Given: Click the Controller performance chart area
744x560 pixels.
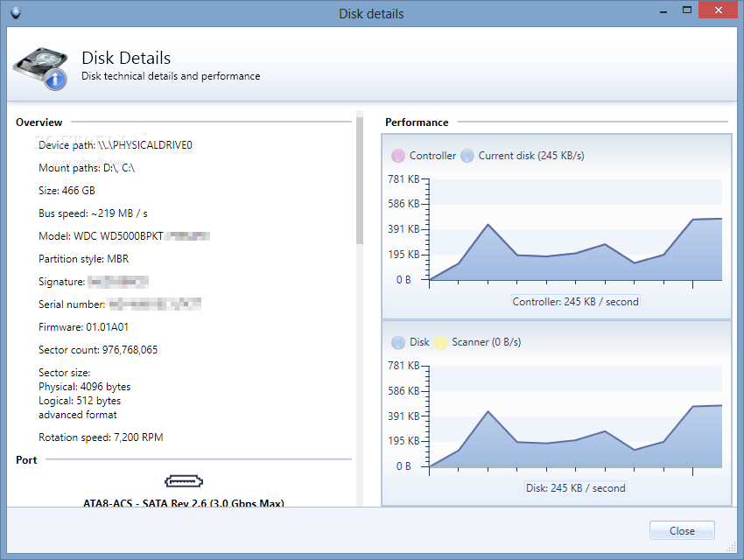Looking at the screenshot, I should point(576,230).
